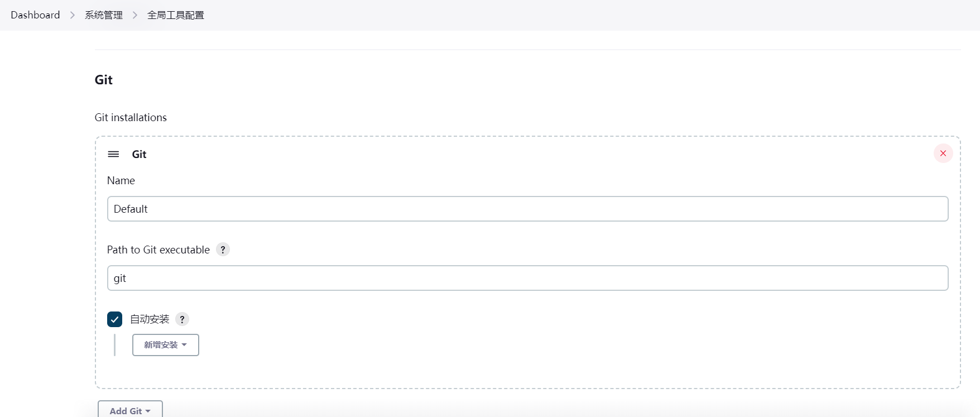
Task: Click the Git installations label
Action: click(x=131, y=117)
